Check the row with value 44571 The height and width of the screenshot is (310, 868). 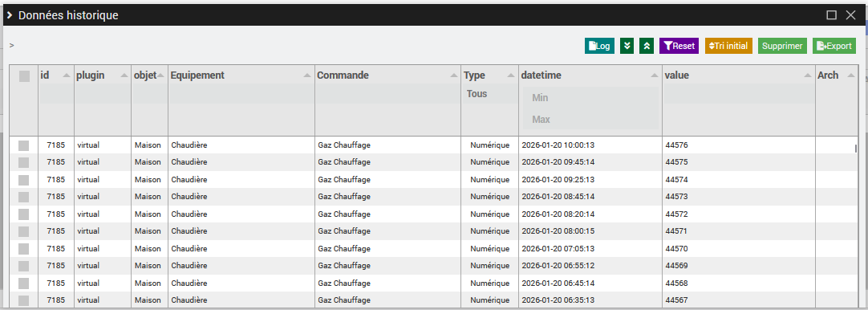coord(23,231)
